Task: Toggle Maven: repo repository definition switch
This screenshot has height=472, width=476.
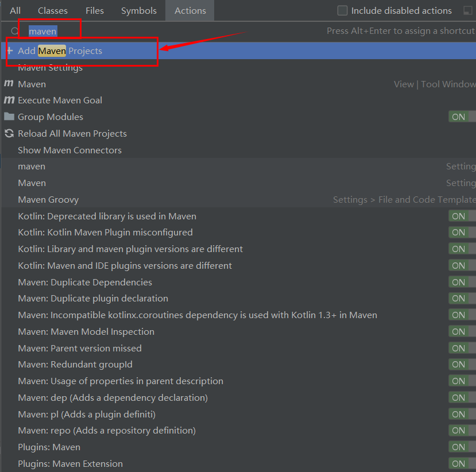Action: 462,431
